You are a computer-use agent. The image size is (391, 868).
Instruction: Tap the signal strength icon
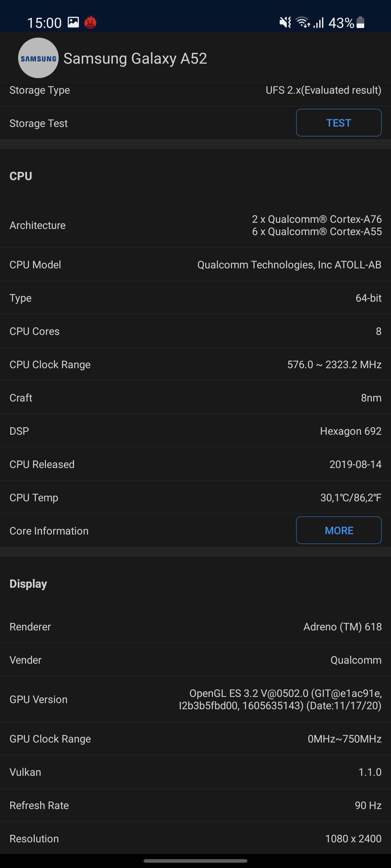[319, 23]
